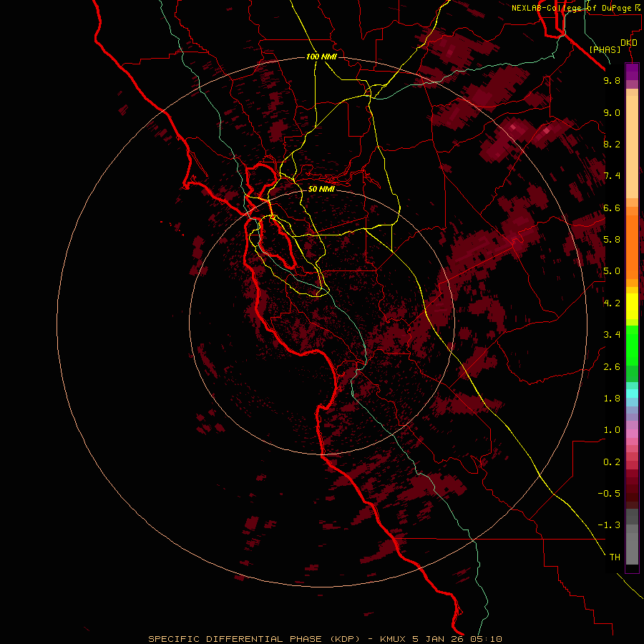Click the 1.0 value on the color scale
The width and height of the screenshot is (644, 644).
[612, 430]
